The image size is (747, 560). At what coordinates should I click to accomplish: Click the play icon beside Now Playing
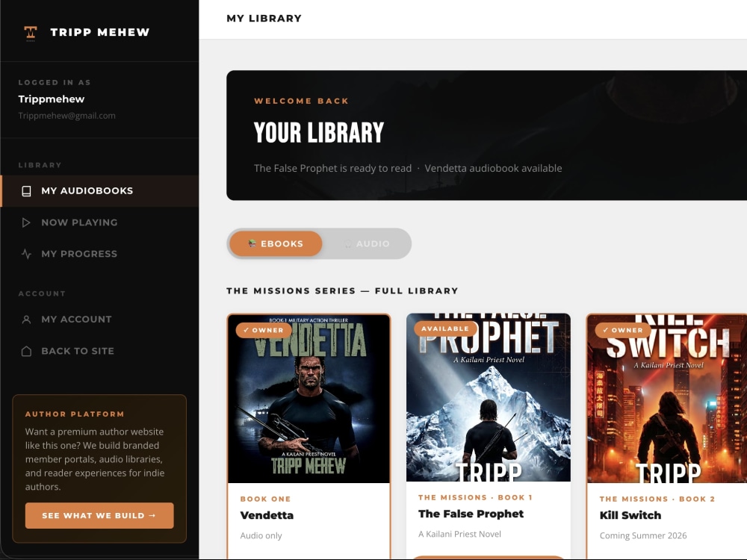(26, 223)
